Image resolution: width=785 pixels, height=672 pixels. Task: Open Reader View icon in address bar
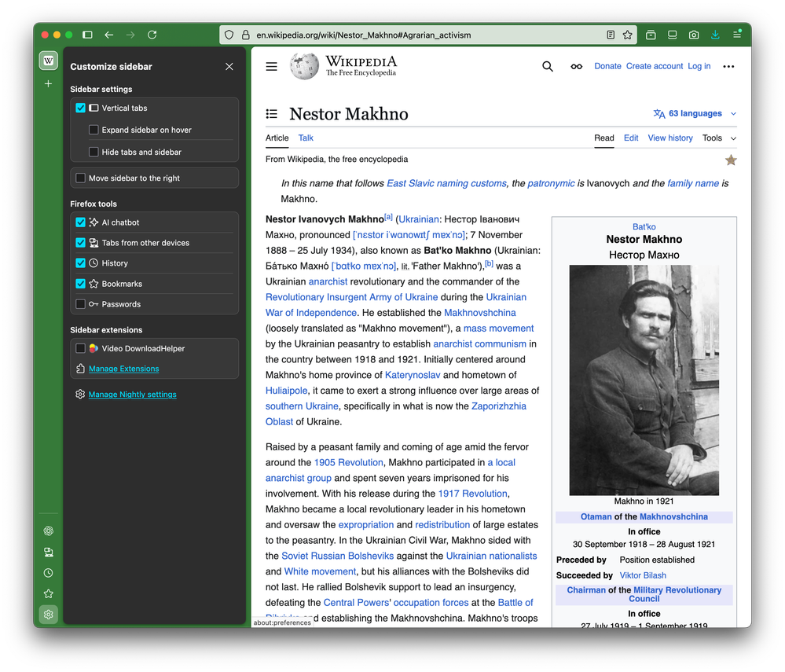click(611, 35)
